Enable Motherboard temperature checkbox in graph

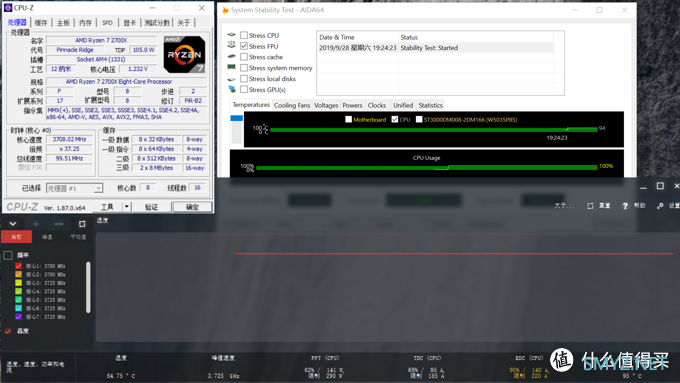(x=348, y=119)
